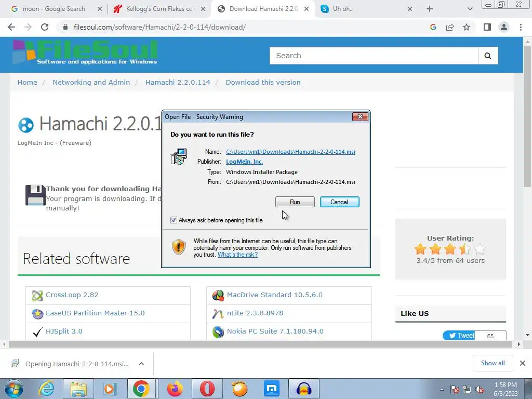
Task: Open MacDrive Standard 10.5.6.0 link
Action: coord(274,295)
